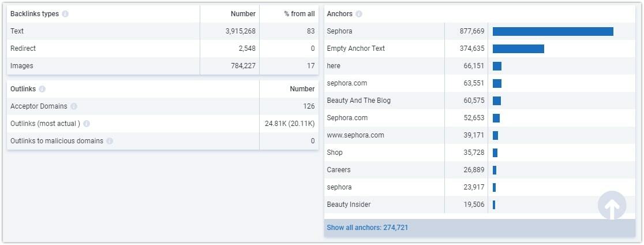
Task: Click the Images backlinks count 784,227
Action: [243, 66]
